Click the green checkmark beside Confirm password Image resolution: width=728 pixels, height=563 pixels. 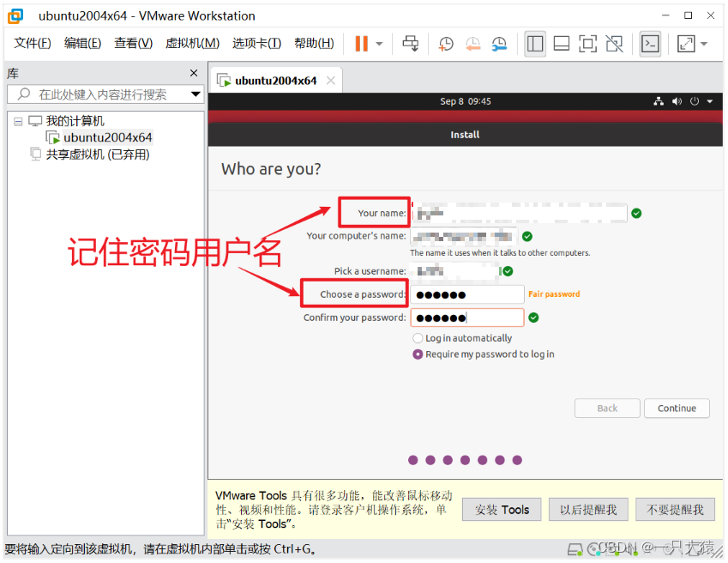[533, 318]
